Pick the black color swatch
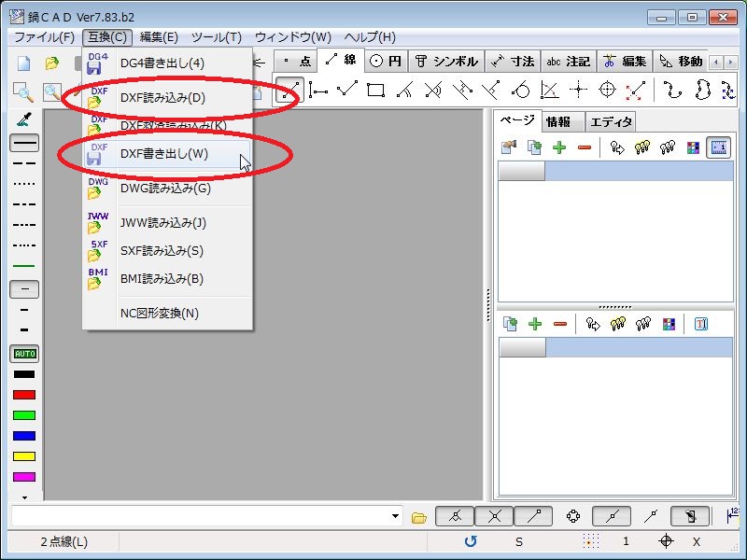The height and width of the screenshot is (560, 747). 24,374
